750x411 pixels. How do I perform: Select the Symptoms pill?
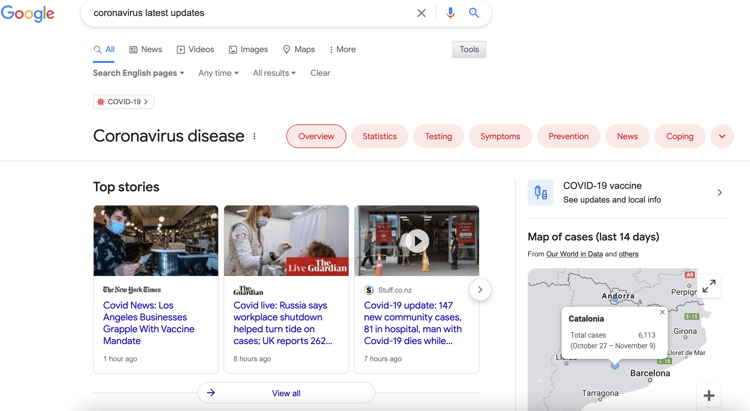pos(500,136)
